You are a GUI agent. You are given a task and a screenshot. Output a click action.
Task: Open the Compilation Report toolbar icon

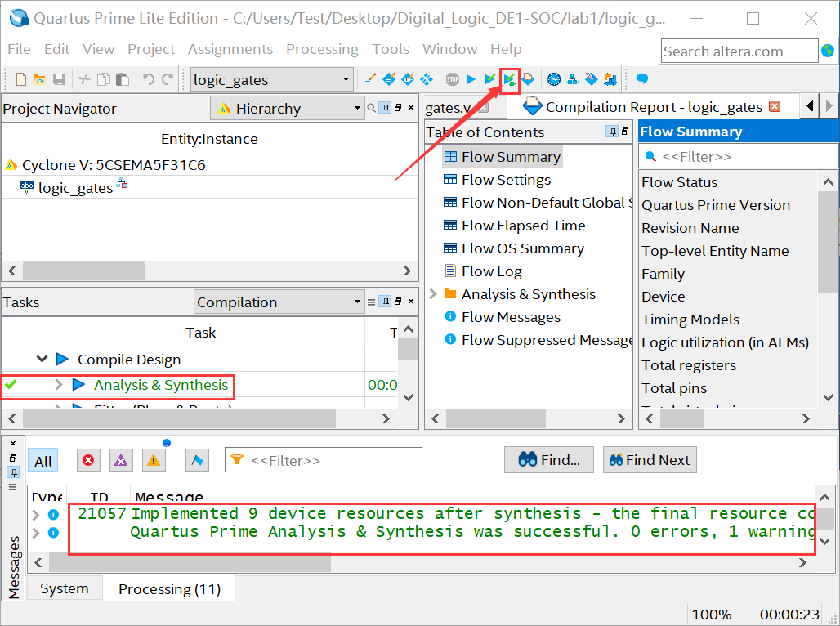click(528, 79)
